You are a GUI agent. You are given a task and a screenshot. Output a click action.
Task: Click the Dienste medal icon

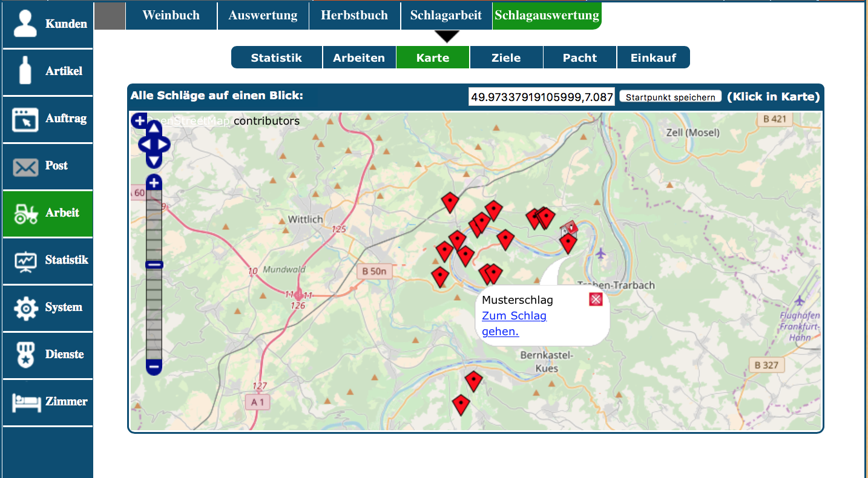(25, 355)
